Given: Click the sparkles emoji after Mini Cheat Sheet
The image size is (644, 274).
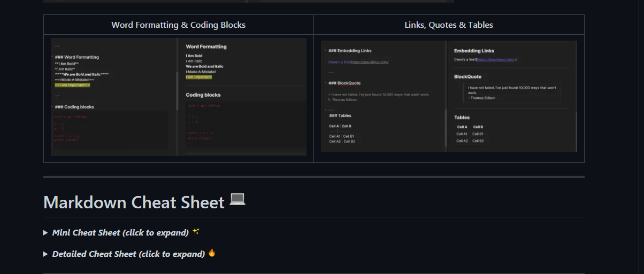Looking at the screenshot, I should click(196, 232).
